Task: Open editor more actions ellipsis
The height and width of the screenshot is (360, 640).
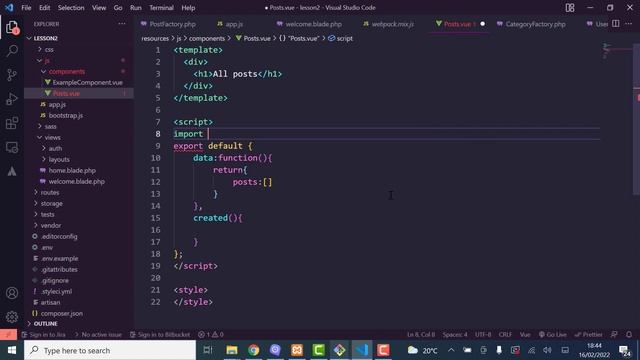Action: click(x=629, y=24)
